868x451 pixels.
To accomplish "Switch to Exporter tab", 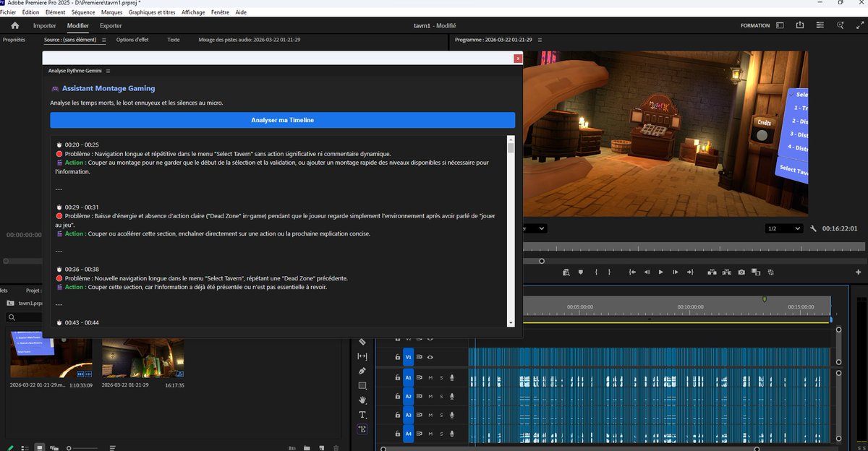I will click(x=111, y=25).
